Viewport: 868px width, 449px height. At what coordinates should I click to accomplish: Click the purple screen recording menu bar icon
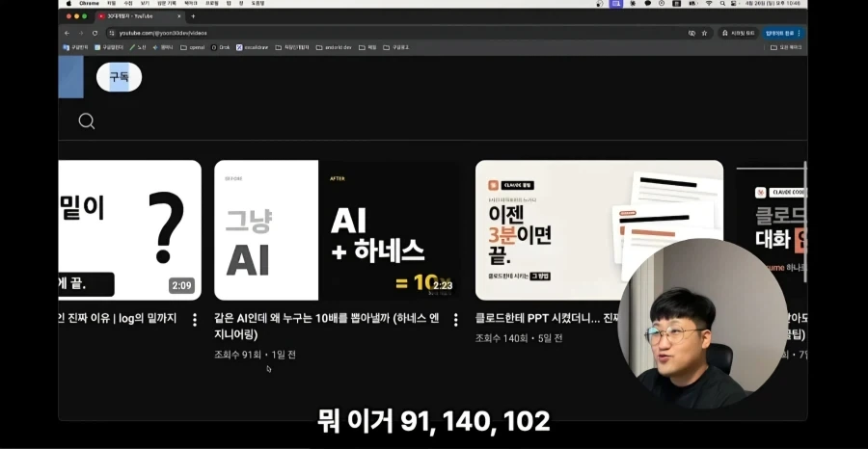click(616, 3)
